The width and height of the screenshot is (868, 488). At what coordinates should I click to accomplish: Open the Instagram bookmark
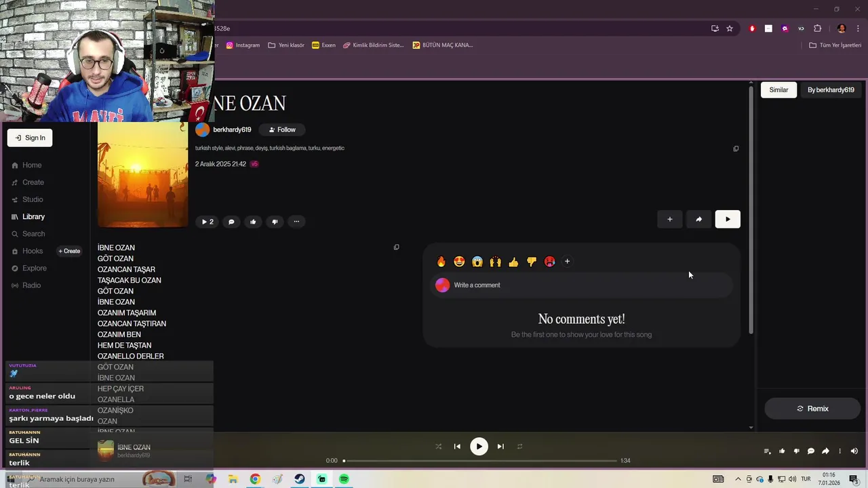pyautogui.click(x=243, y=45)
